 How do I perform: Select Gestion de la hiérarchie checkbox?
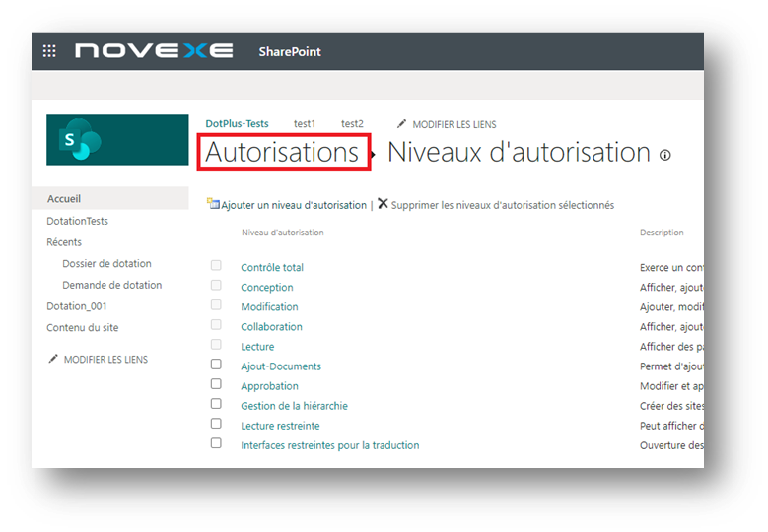pos(216,404)
